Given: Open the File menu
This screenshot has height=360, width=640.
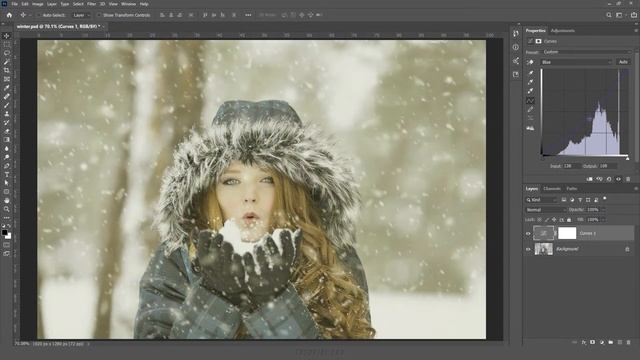Looking at the screenshot, I should (14, 4).
